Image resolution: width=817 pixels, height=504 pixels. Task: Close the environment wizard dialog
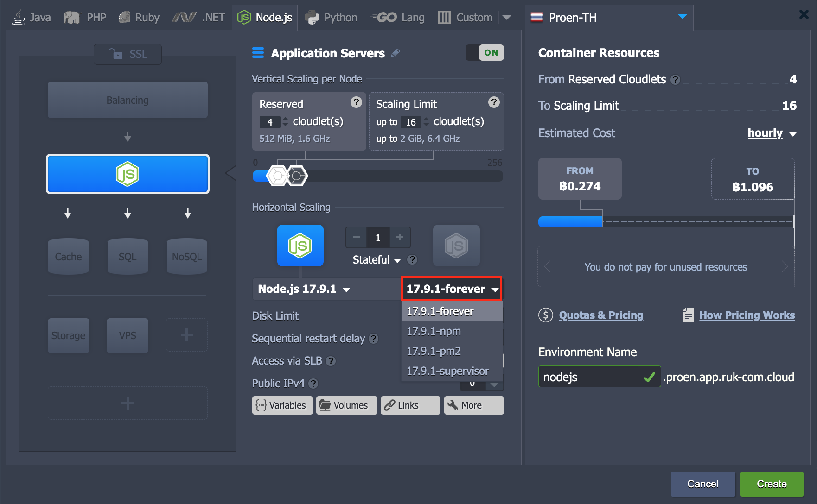tap(804, 14)
